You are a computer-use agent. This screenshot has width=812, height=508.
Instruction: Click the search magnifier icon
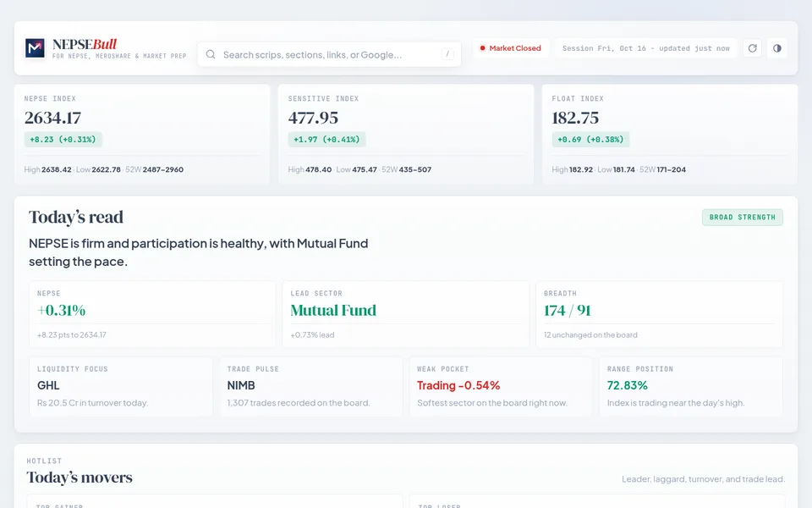pyautogui.click(x=211, y=54)
